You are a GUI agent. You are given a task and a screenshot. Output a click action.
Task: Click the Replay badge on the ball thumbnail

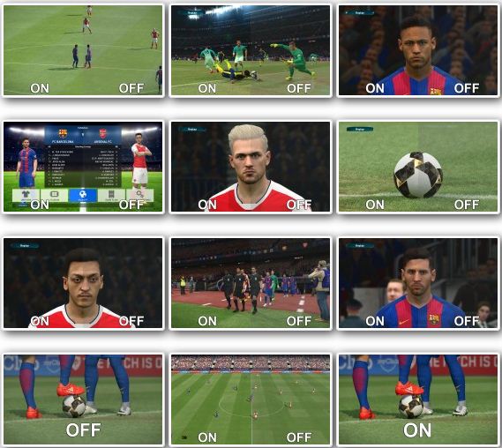(x=360, y=130)
